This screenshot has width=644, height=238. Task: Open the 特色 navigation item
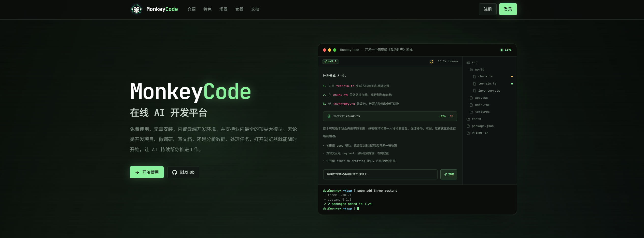(x=207, y=9)
